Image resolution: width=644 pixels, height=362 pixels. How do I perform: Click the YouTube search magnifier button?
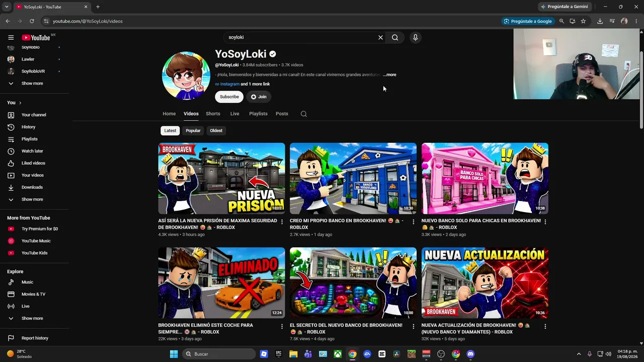pos(395,37)
